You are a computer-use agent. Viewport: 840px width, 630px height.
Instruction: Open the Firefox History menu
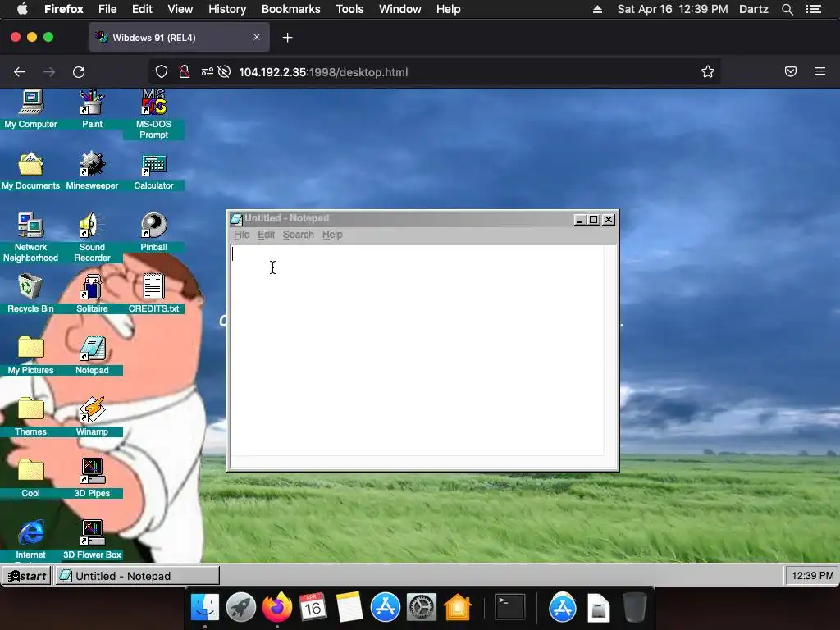click(227, 9)
